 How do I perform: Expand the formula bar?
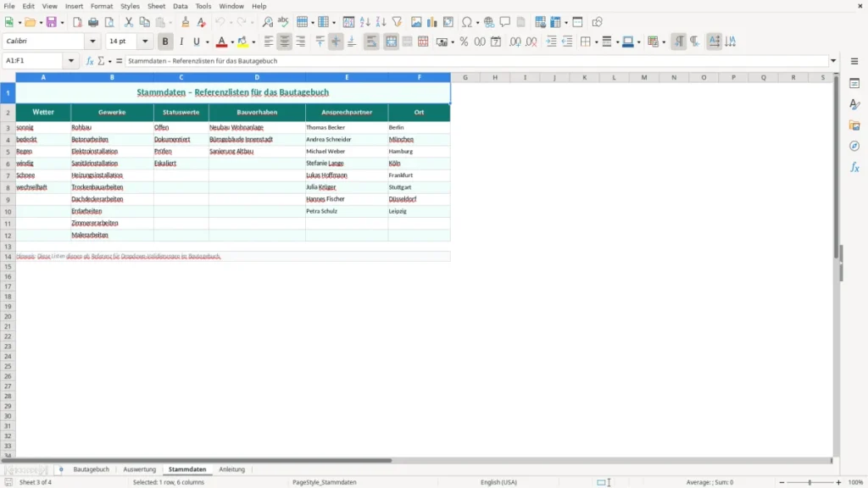[x=833, y=61]
